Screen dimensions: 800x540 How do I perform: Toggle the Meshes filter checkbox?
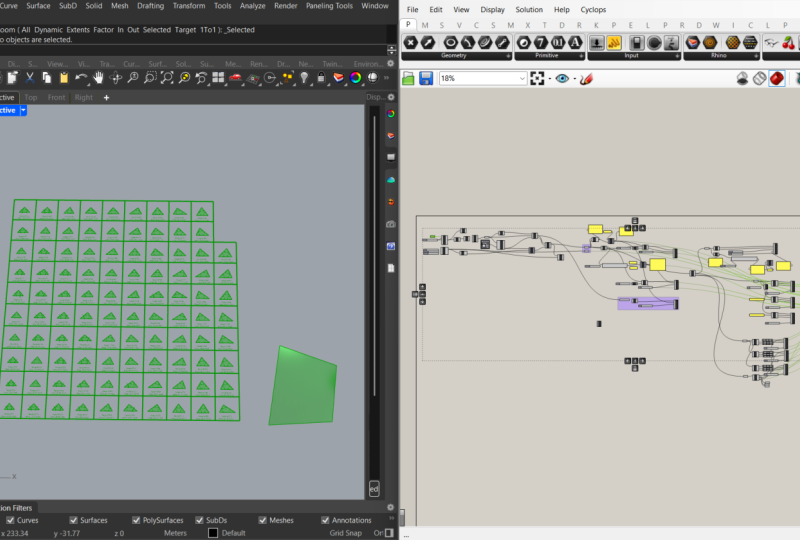[263, 520]
